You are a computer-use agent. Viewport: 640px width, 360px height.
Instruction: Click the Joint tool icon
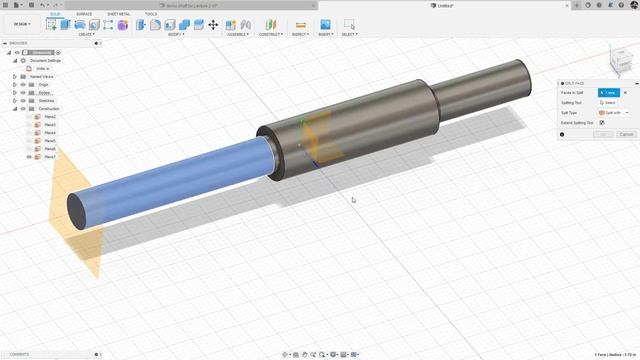(246, 25)
